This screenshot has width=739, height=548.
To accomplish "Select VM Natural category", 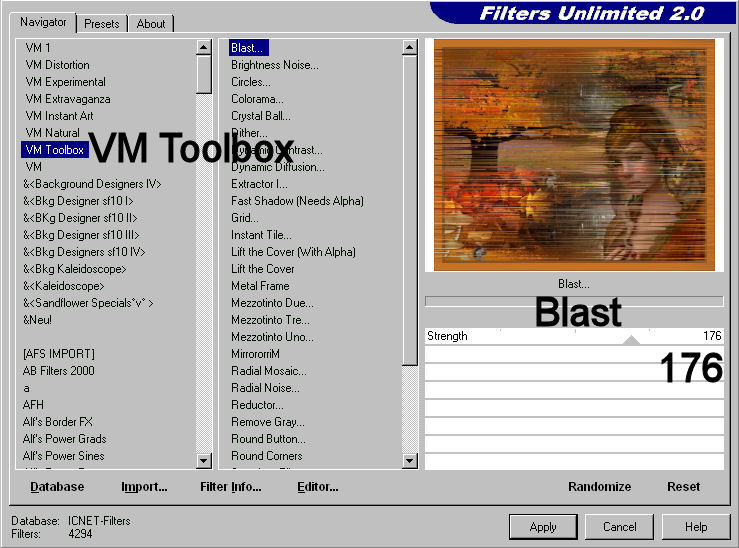I will pos(52,132).
